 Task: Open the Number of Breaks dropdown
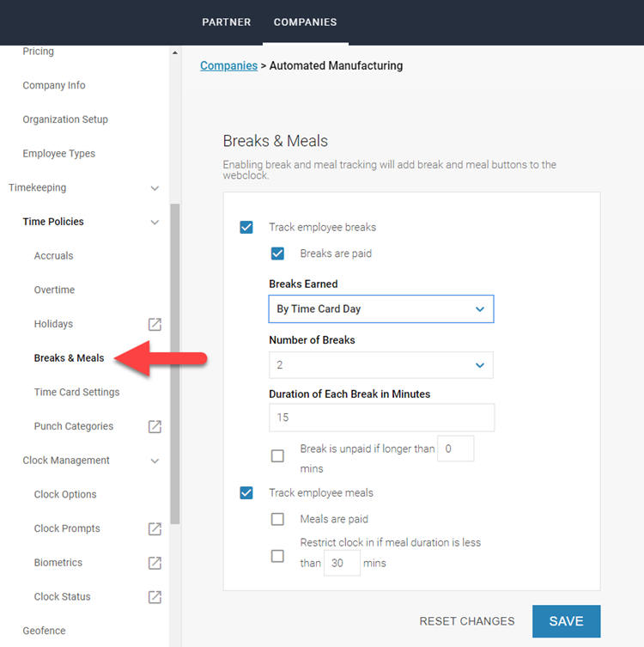point(380,365)
